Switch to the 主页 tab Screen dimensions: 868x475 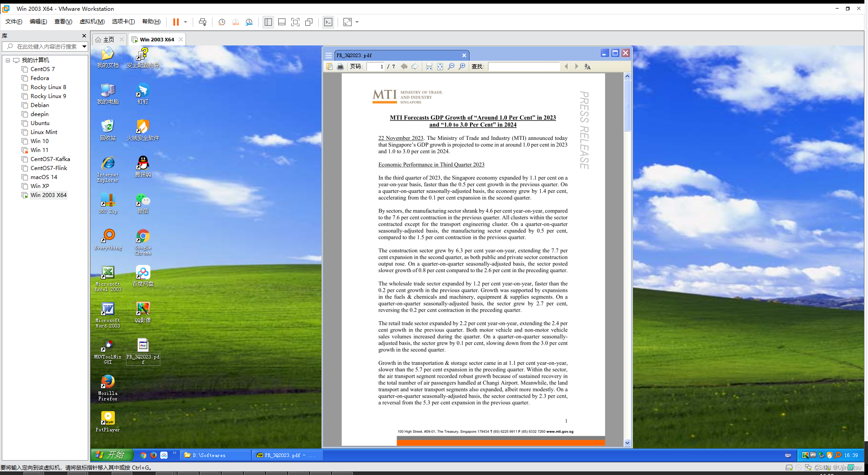108,40
